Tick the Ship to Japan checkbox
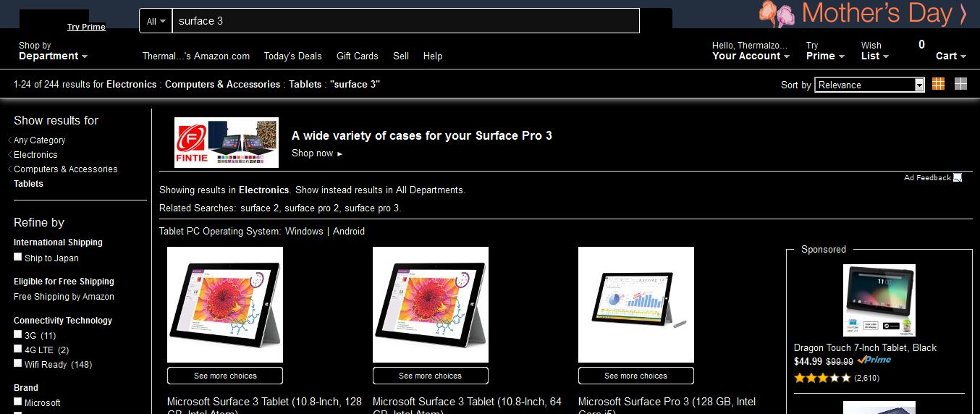 coord(18,257)
